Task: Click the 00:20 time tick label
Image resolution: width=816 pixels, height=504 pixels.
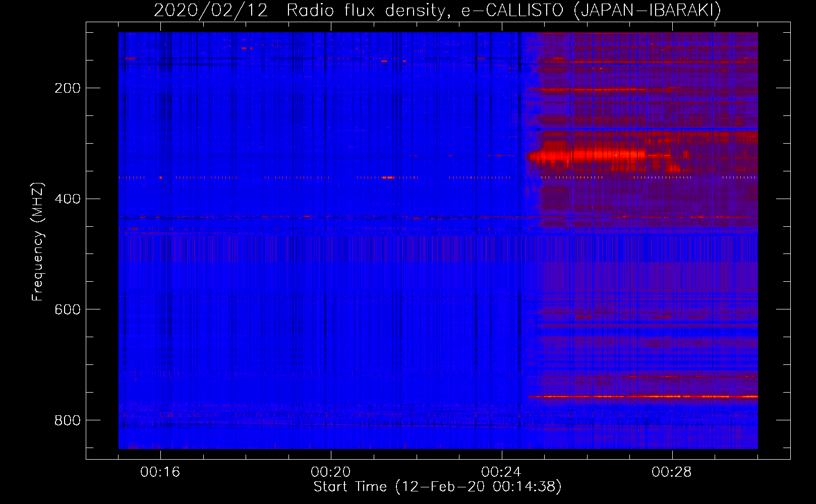Action: pos(330,472)
